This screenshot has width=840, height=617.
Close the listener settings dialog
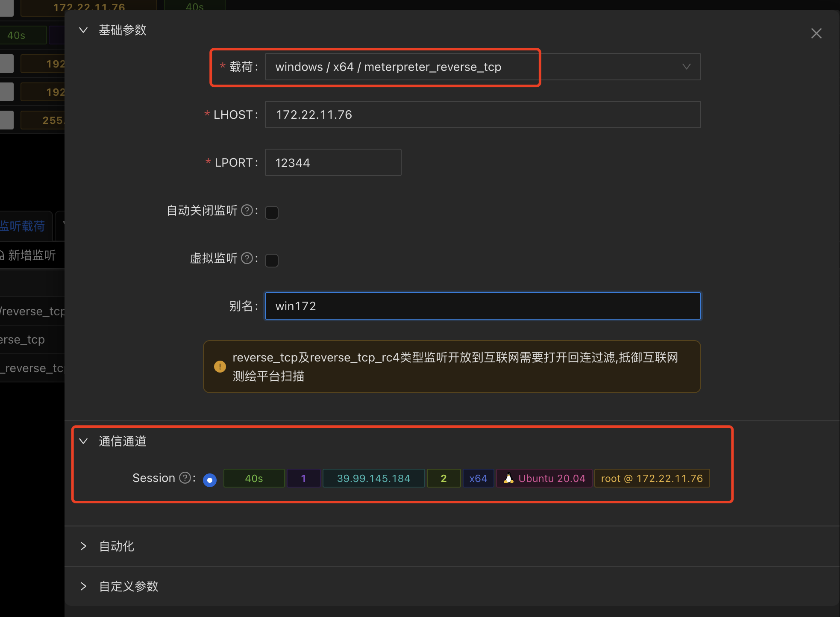tap(816, 33)
